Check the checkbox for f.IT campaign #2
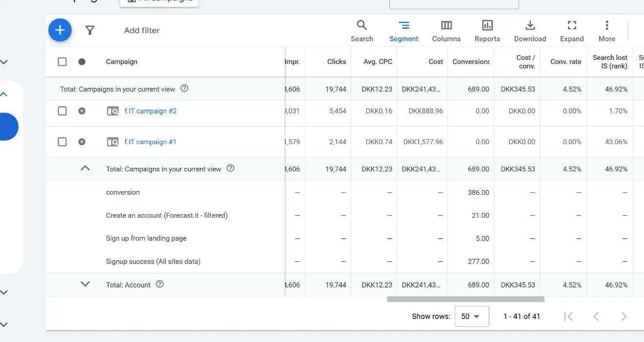Viewport: 644px width, 342px height. [x=62, y=111]
